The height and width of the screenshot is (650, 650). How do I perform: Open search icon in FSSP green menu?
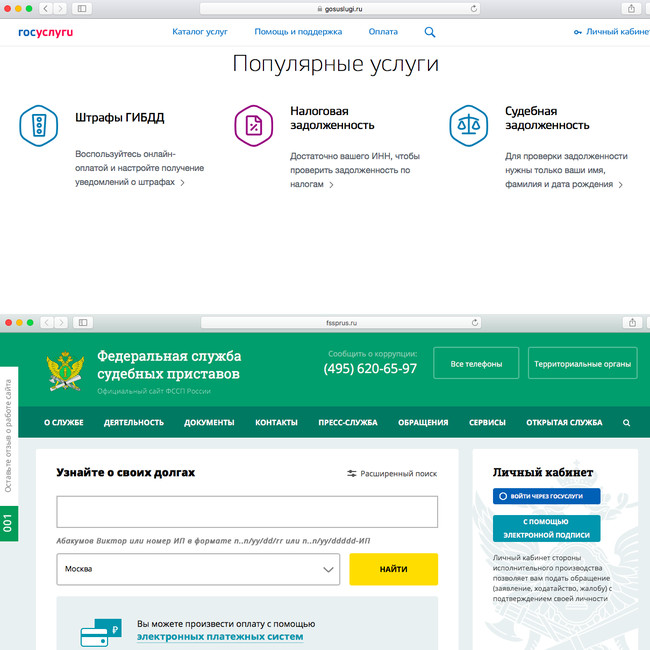(x=626, y=422)
